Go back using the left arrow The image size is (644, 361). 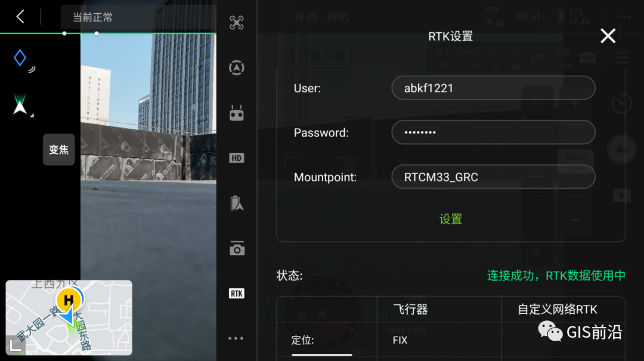[x=20, y=17]
